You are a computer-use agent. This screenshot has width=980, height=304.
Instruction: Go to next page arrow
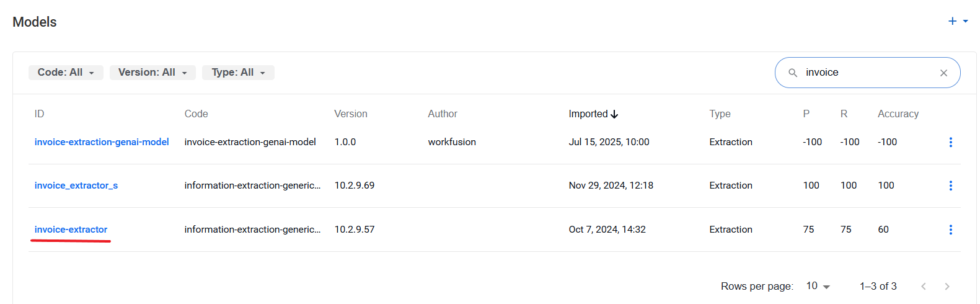click(x=947, y=286)
